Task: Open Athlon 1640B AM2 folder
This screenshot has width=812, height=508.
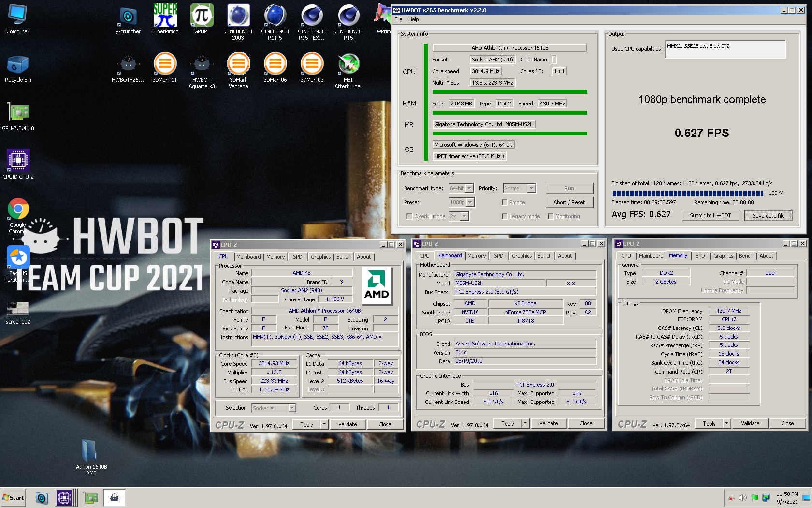Action: 91,457
